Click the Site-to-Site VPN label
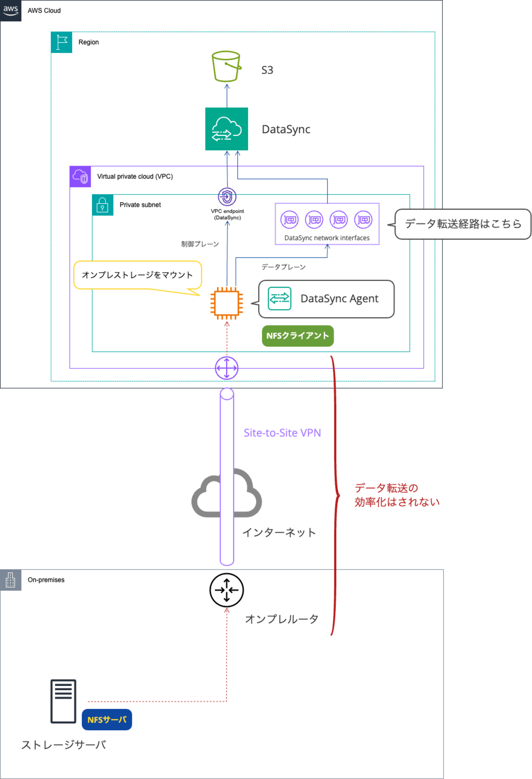This screenshot has height=779, width=532. 282,433
